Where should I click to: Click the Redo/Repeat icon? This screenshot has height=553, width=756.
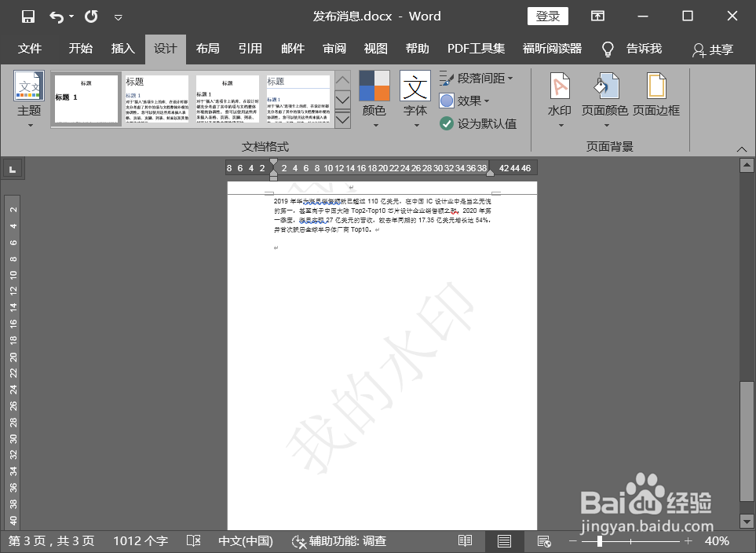pyautogui.click(x=91, y=16)
